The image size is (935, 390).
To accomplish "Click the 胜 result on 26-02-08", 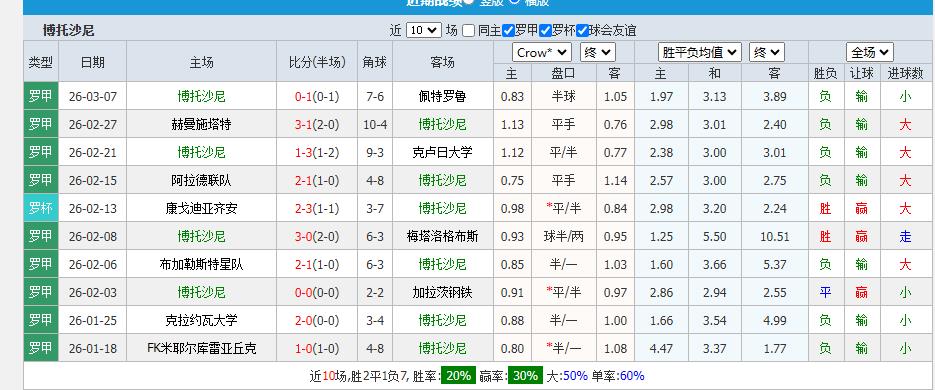I will tap(825, 237).
